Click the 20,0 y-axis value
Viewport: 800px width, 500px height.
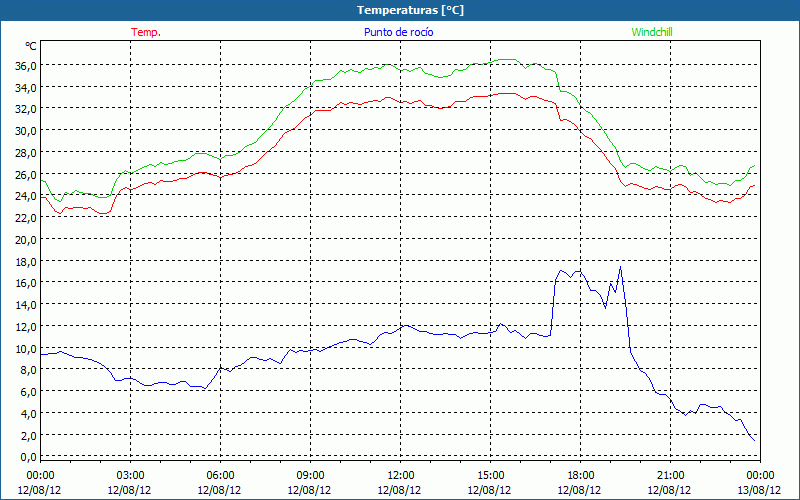26,240
